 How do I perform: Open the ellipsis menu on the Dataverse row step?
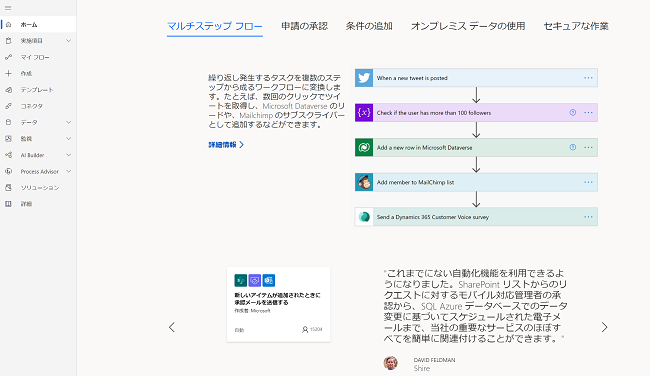pos(588,148)
